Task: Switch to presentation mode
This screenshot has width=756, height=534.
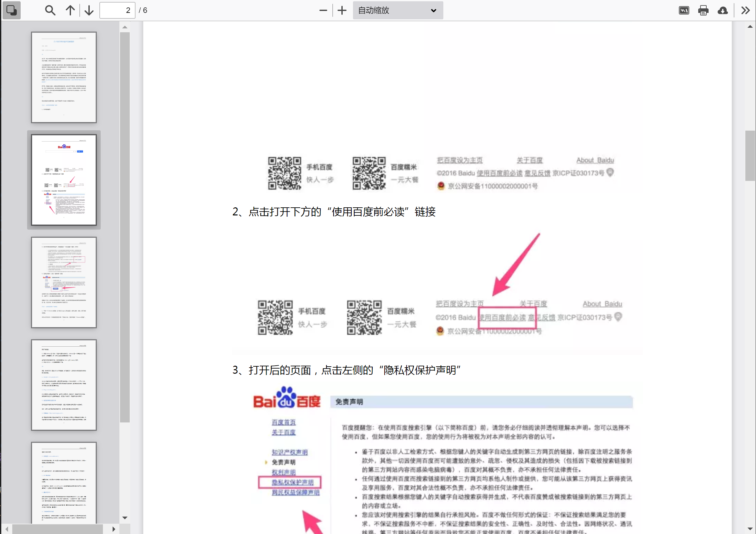Action: click(x=684, y=10)
